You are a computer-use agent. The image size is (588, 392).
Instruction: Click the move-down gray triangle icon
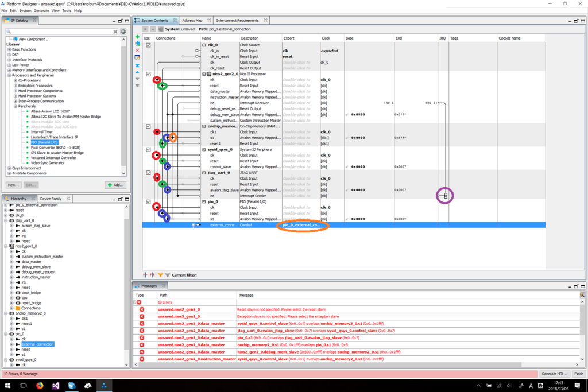(x=137, y=79)
